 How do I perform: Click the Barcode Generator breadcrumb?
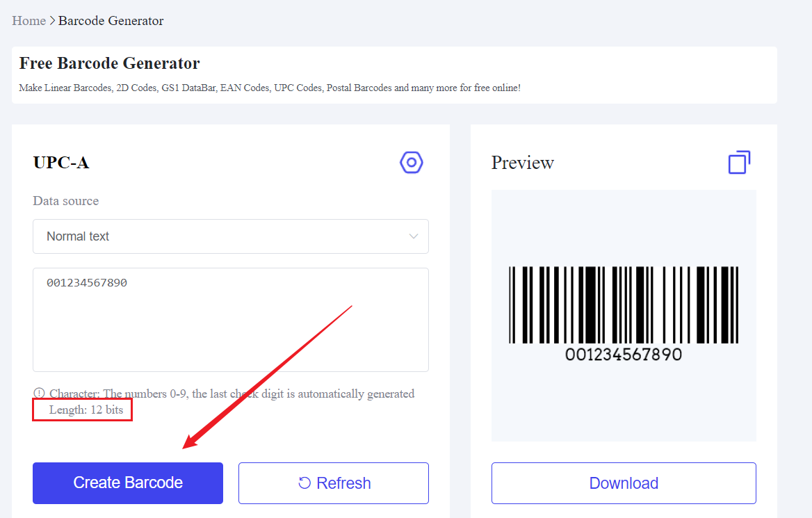111,21
